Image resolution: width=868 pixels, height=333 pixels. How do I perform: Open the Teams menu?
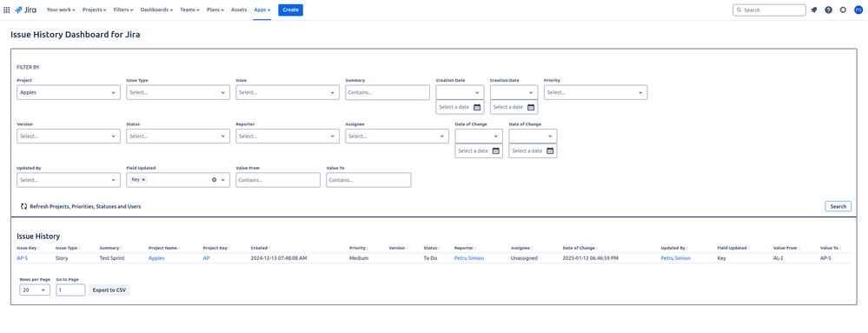[190, 10]
